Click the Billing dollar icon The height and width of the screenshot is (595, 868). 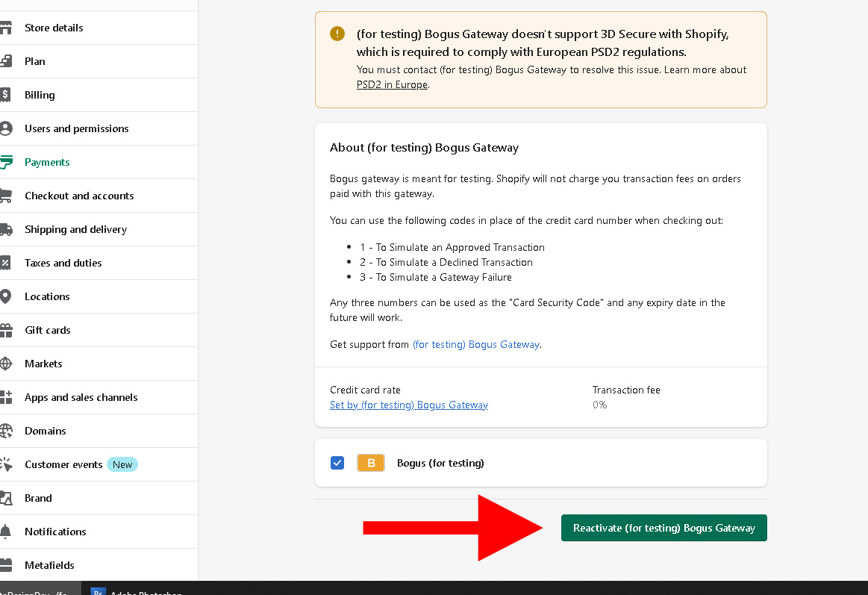[5, 95]
